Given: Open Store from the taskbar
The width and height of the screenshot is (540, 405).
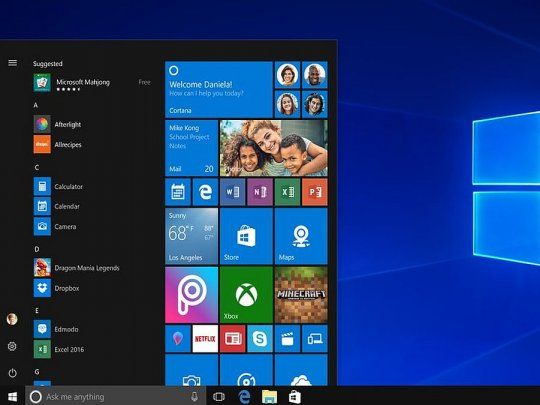Looking at the screenshot, I should (x=295, y=397).
